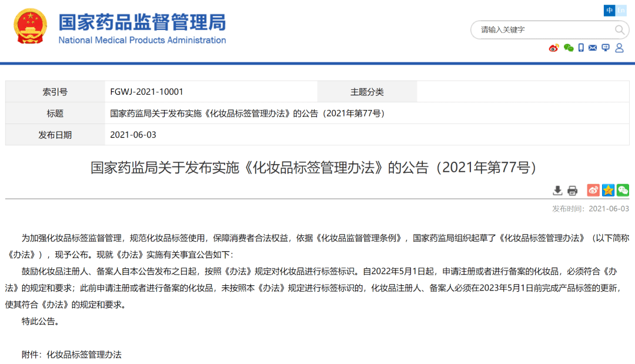Click the 索引号 label cell

point(55,92)
